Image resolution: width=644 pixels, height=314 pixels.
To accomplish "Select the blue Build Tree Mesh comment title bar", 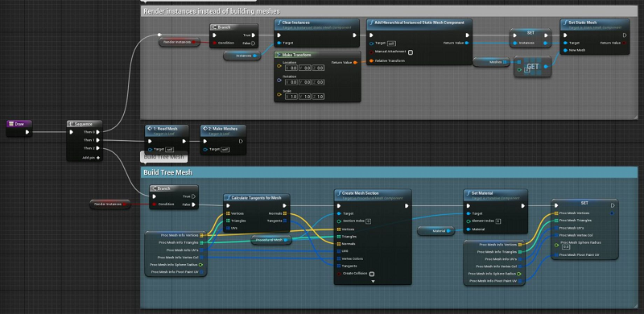I will (389, 172).
